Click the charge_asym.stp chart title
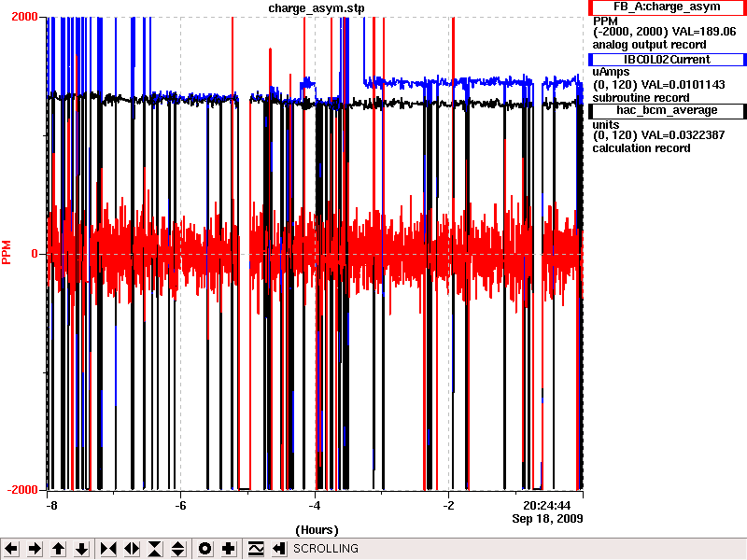747x560 pixels. [317, 8]
